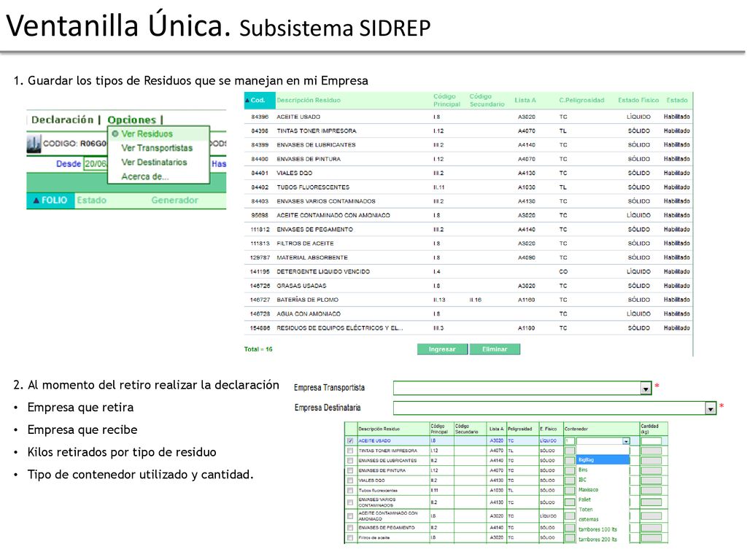747x560 pixels.
Task: Select row 154886 RESIDUOS DE EQUIPOS ELÉCTRICOS
Action: [468, 328]
